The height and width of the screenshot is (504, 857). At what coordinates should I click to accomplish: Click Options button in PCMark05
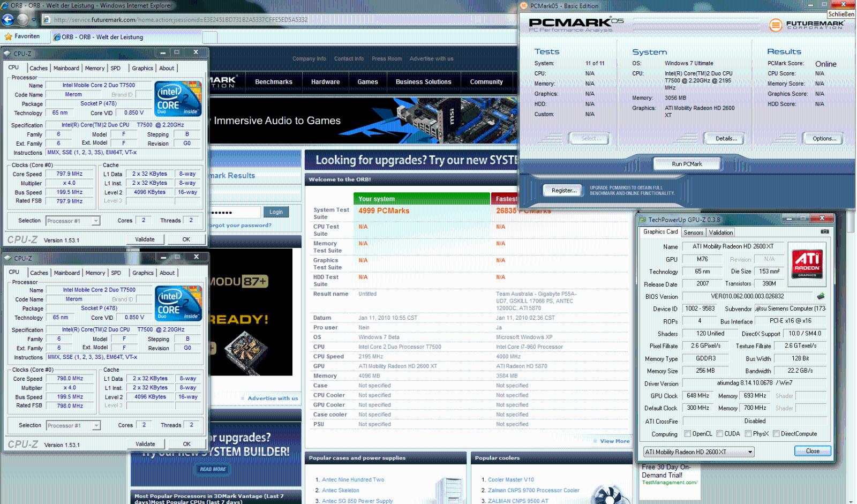coord(824,139)
